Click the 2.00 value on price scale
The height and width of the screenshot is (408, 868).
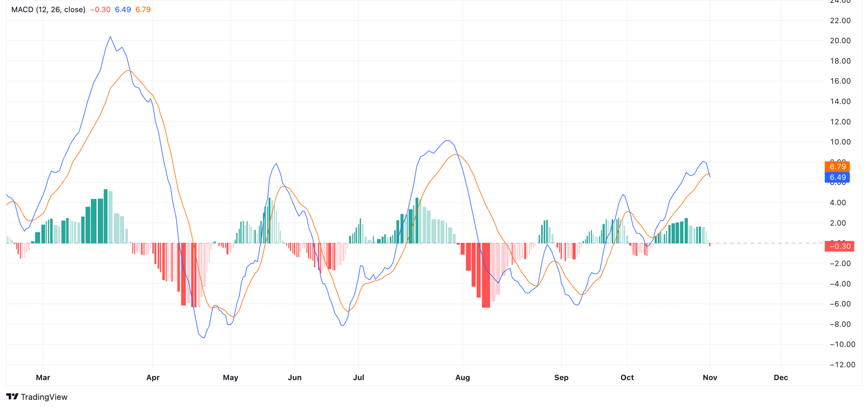[837, 223]
